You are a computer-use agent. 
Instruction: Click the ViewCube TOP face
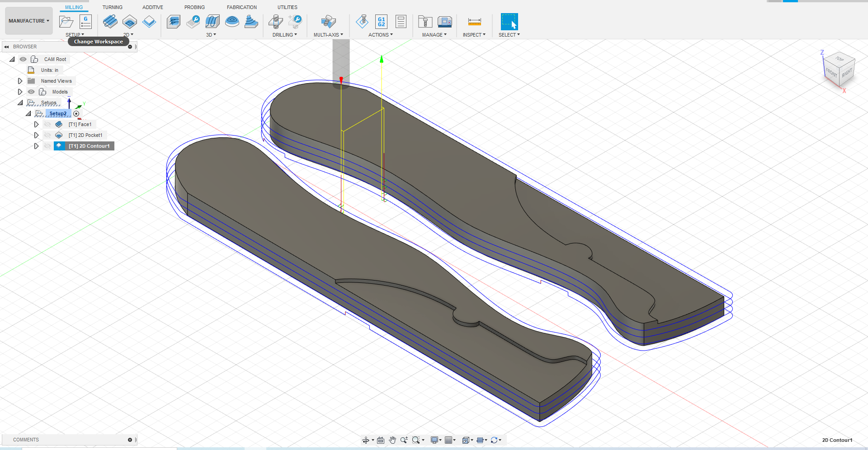pyautogui.click(x=840, y=59)
